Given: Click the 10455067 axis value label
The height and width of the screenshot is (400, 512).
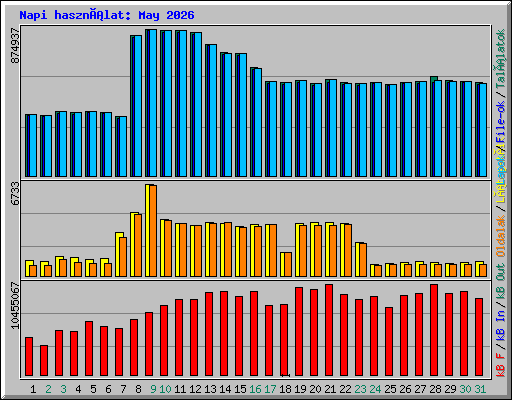Looking at the screenshot, I should (15, 305).
